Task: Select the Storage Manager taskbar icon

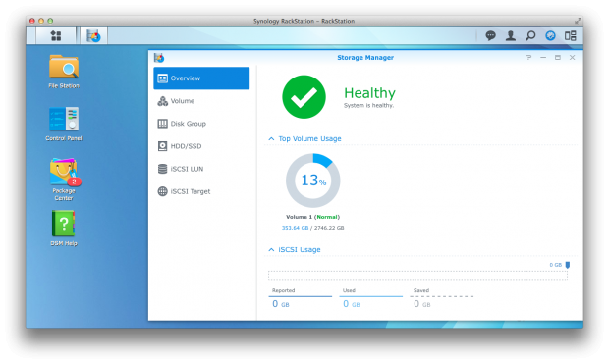Action: pyautogui.click(x=93, y=35)
